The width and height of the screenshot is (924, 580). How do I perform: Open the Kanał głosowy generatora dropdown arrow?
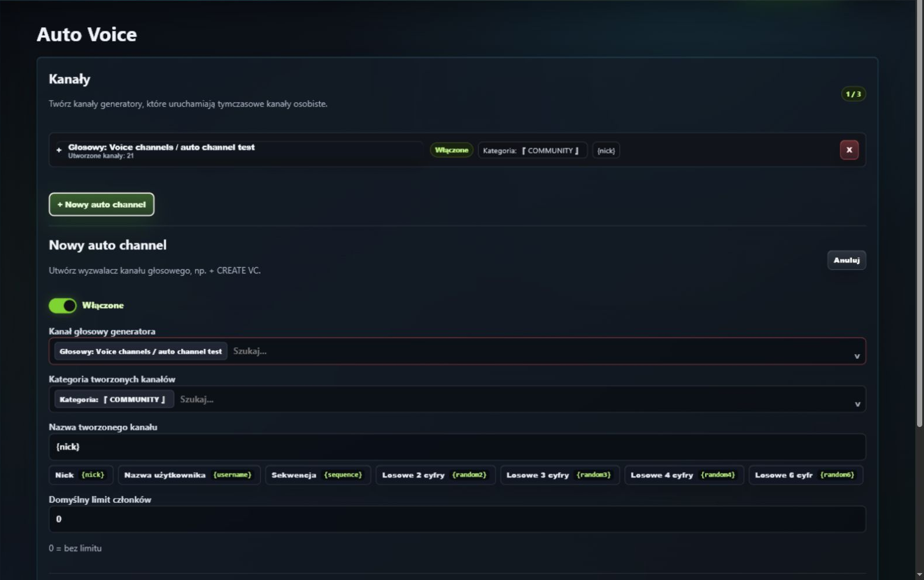pos(856,356)
